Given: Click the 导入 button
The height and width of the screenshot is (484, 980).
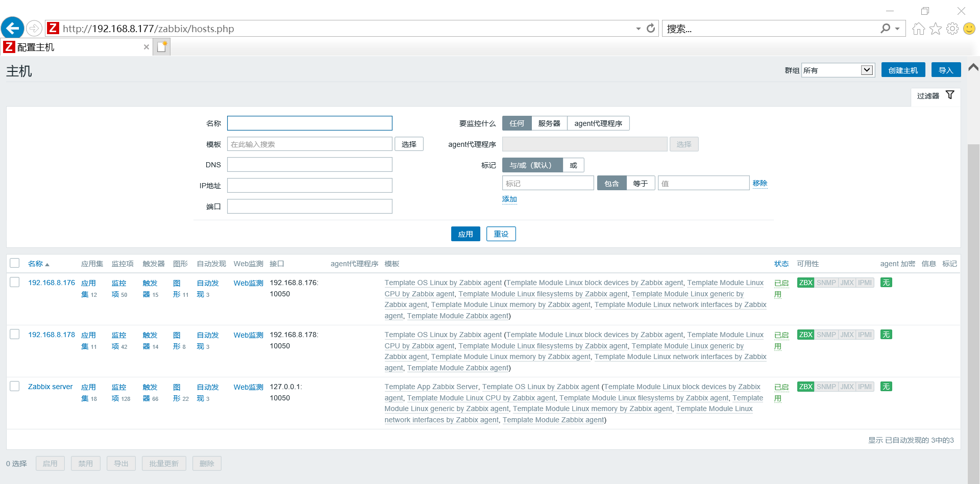Looking at the screenshot, I should pyautogui.click(x=946, y=70).
